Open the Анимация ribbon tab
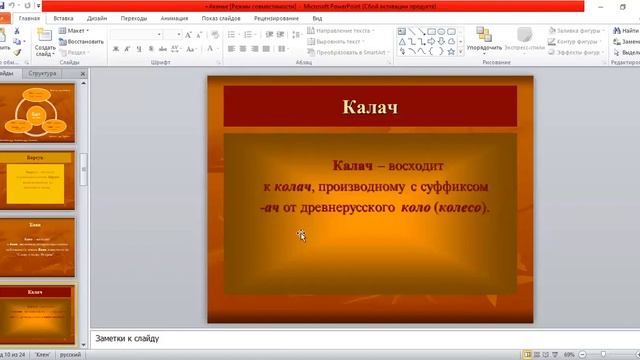640x360 pixels. [x=174, y=18]
